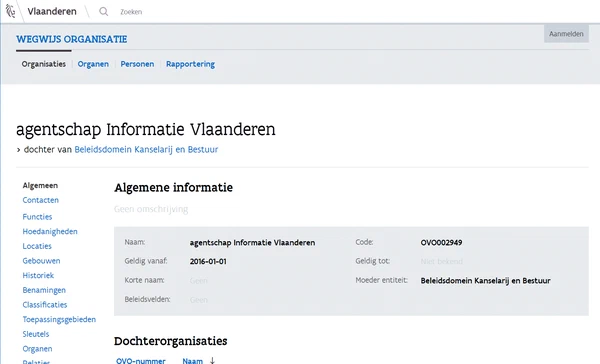Image resolution: width=600 pixels, height=364 pixels.
Task: Click the Niet bekend value
Action: point(442,261)
